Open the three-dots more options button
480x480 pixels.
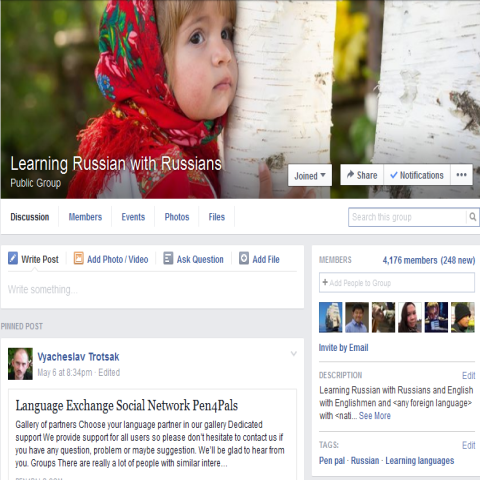tap(461, 175)
